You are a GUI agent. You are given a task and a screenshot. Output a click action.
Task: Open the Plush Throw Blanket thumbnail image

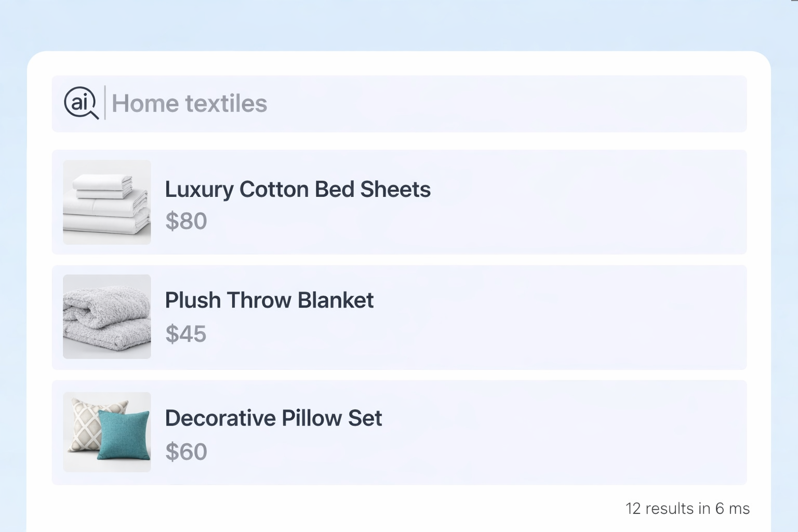click(107, 316)
